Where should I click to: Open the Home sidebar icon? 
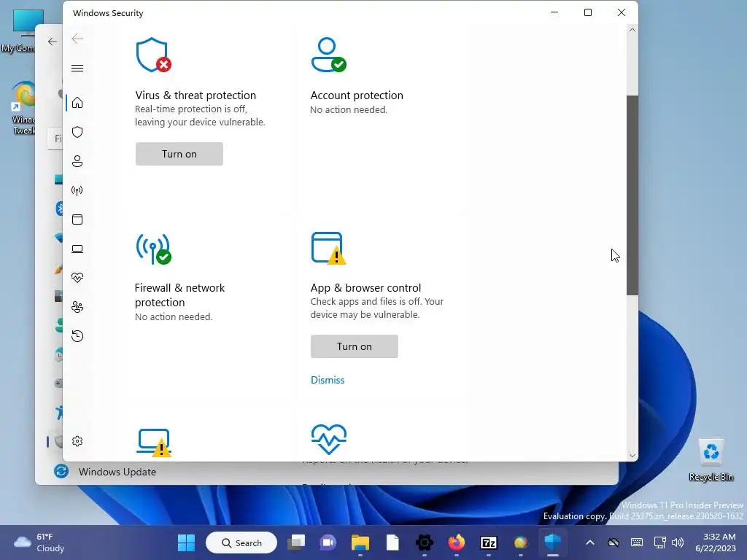(x=77, y=103)
